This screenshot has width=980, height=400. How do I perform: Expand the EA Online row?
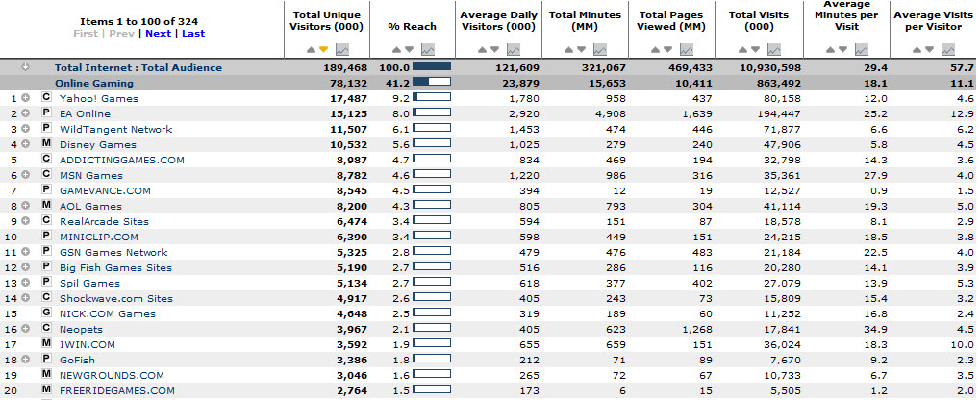pos(26,113)
